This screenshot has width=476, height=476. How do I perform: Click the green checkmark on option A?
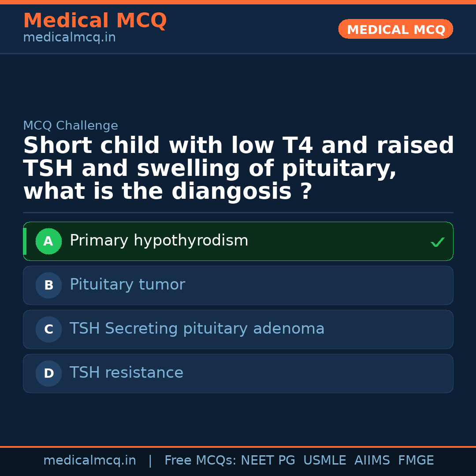[x=437, y=242]
